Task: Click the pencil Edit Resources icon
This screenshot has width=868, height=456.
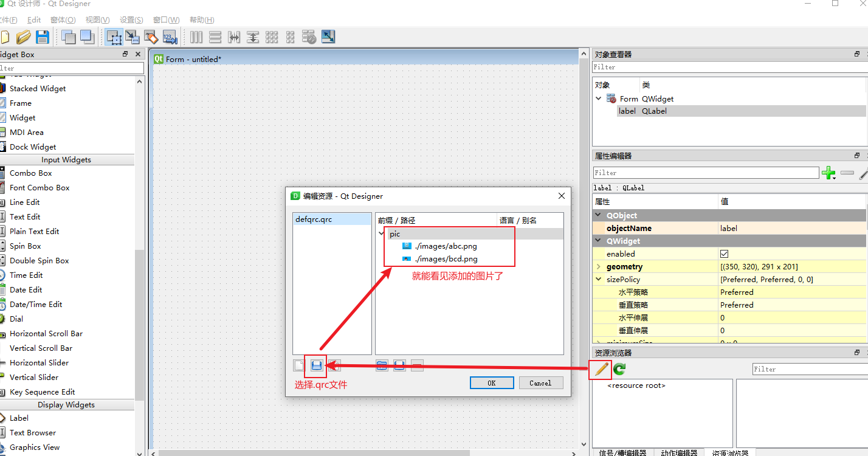Action: coord(600,369)
